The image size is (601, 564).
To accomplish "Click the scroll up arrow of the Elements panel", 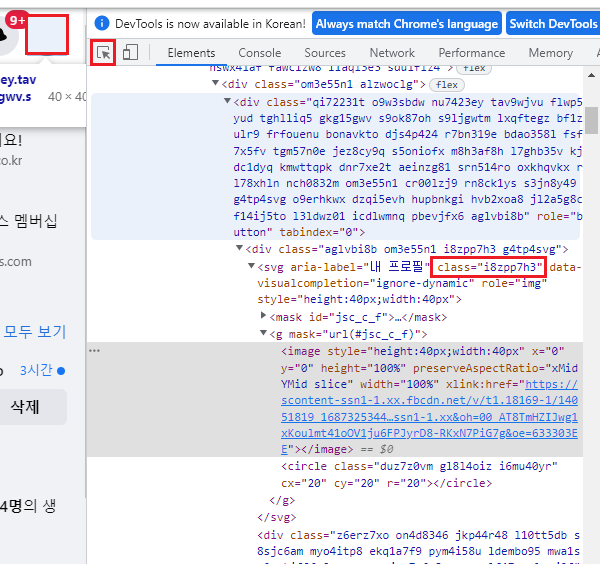I will tap(591, 75).
